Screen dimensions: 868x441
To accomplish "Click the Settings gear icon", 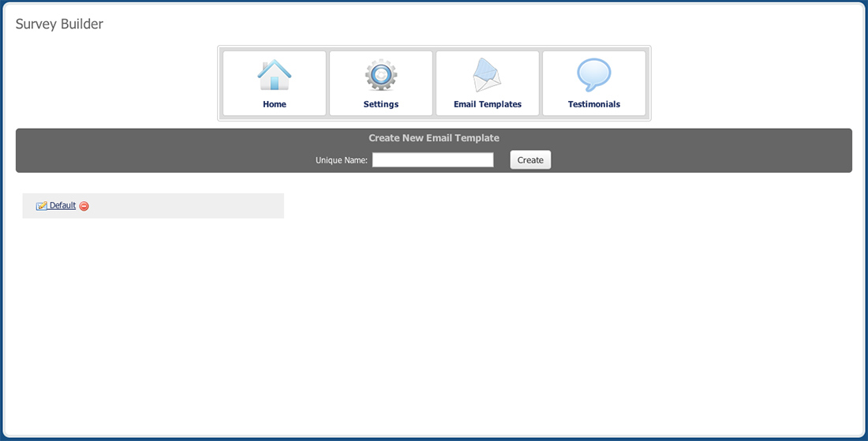I will pyautogui.click(x=380, y=76).
